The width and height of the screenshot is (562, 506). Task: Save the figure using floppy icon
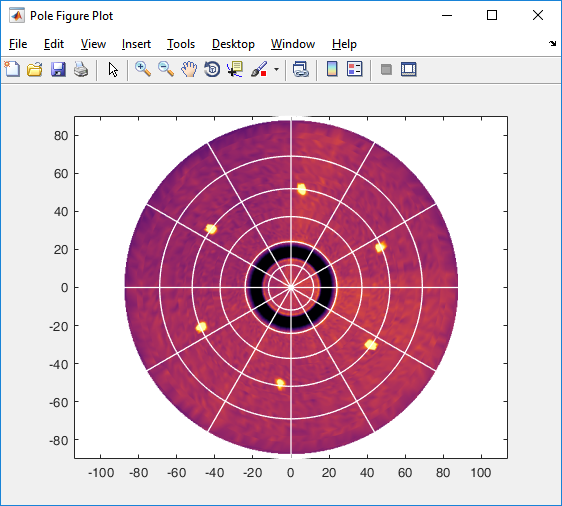coord(58,69)
